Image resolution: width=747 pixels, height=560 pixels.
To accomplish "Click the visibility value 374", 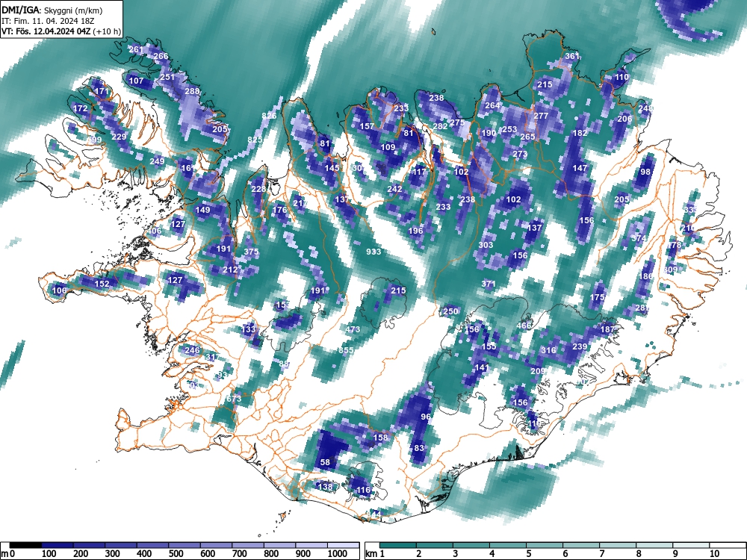I will click(639, 239).
